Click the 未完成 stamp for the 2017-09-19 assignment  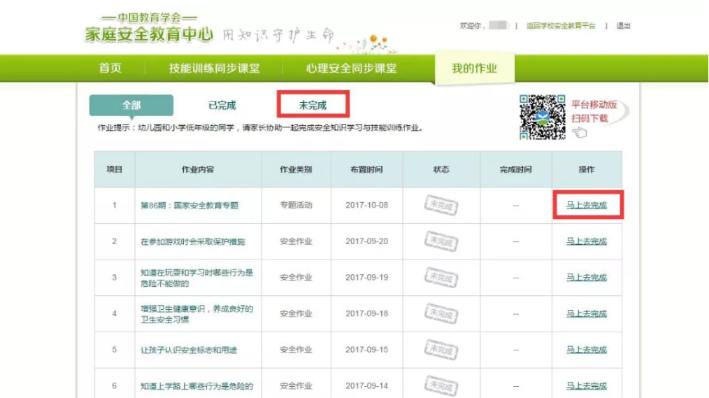441,277
